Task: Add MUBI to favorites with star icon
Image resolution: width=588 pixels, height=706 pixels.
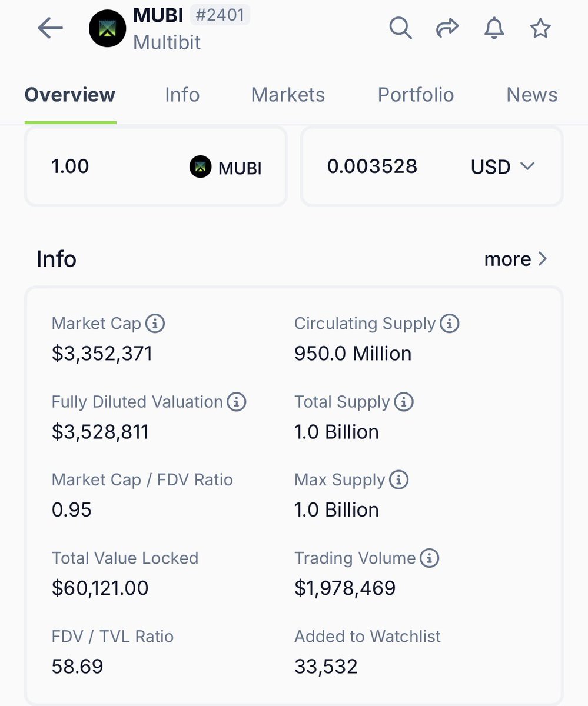Action: [540, 28]
